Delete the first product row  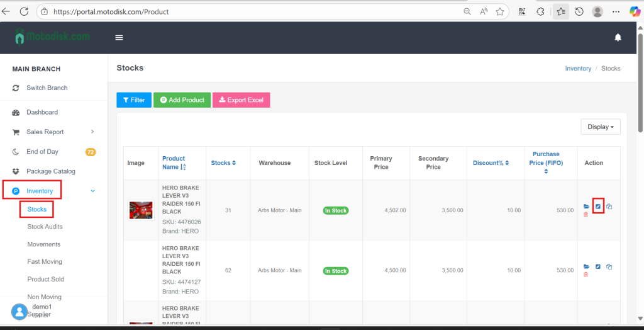pyautogui.click(x=586, y=215)
